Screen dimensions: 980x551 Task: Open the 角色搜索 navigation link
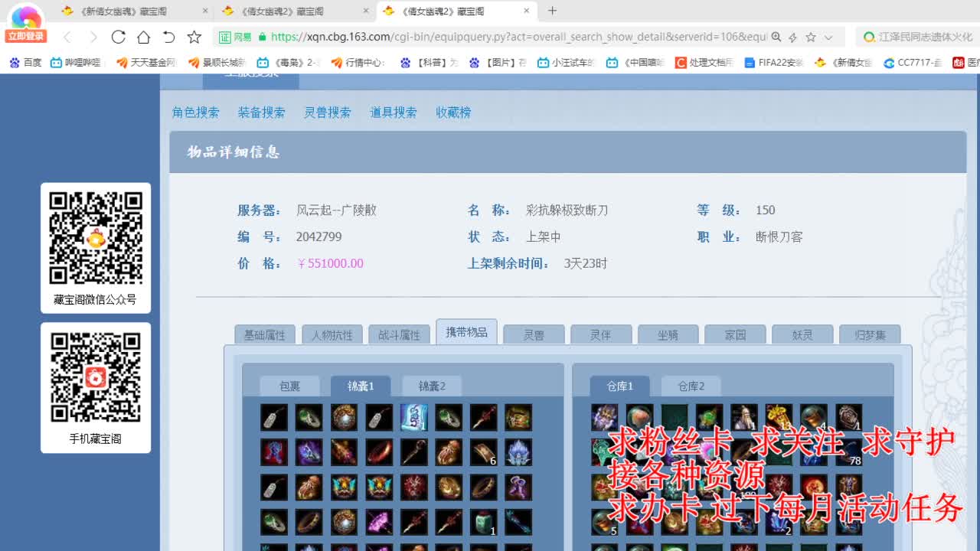pos(196,112)
